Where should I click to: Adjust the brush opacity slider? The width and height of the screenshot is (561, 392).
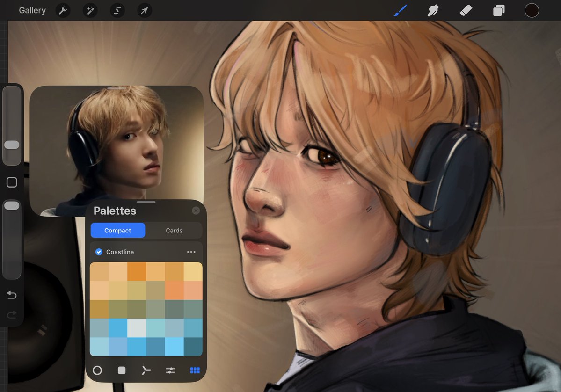tap(12, 206)
